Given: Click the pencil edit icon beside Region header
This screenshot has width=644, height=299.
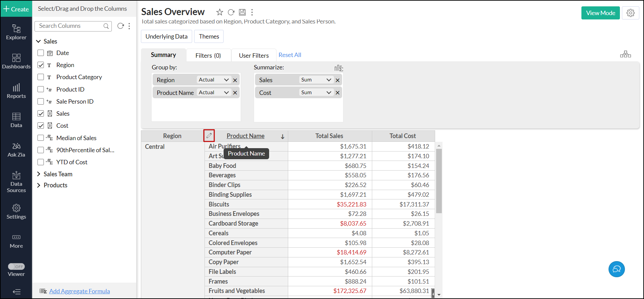Looking at the screenshot, I should [209, 136].
